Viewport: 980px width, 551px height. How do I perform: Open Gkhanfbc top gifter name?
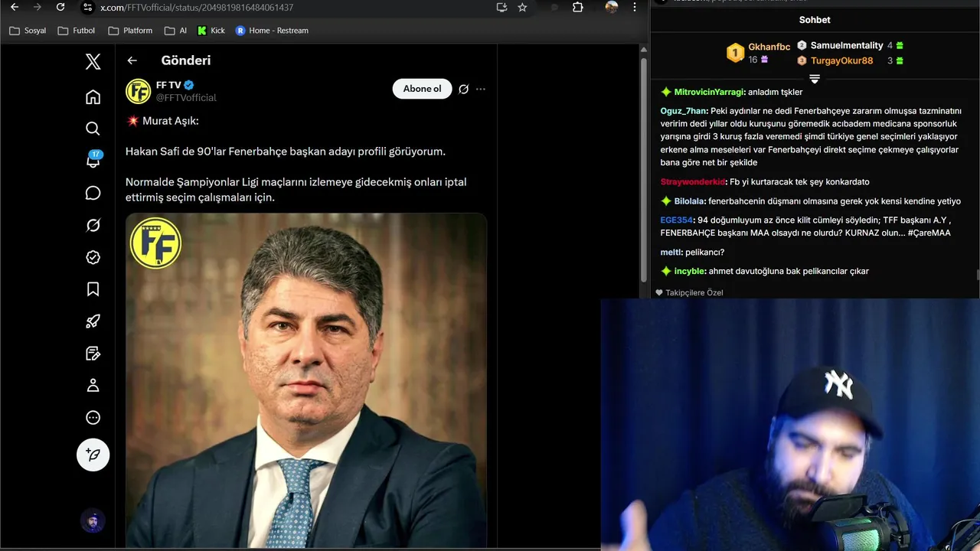[x=769, y=47]
